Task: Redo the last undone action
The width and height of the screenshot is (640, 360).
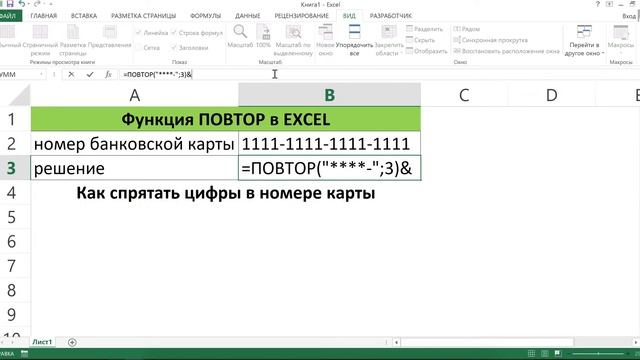Action: [x=37, y=4]
